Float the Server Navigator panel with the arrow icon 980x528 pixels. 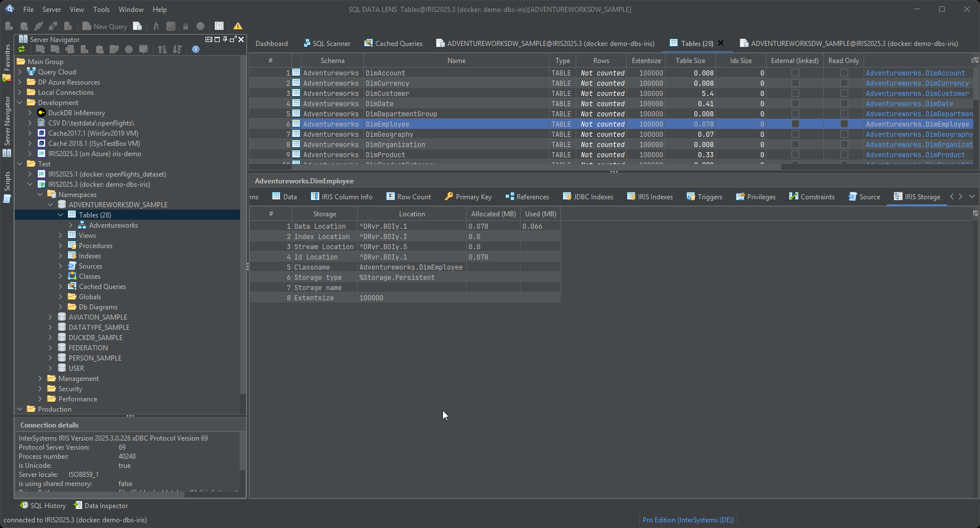click(233, 39)
